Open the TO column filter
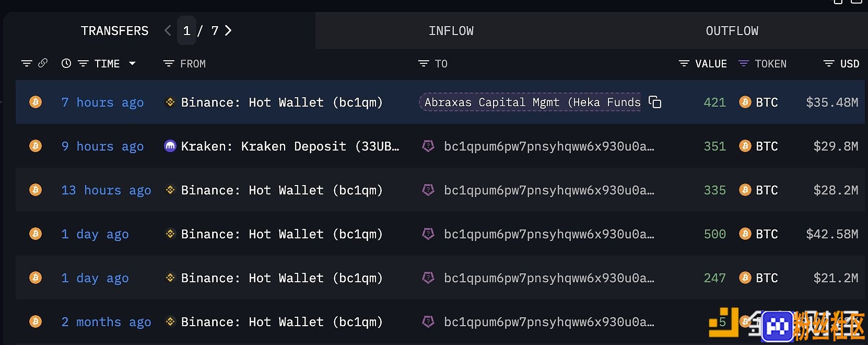The image size is (868, 345). pos(424,63)
